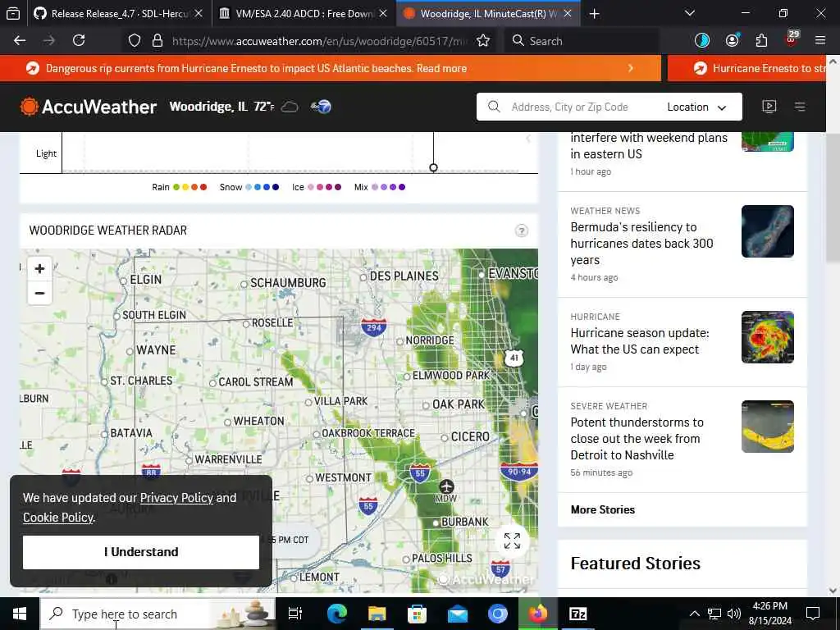This screenshot has height=630, width=840.
Task: Advance the alert banner with chevron arrow
Action: (631, 68)
